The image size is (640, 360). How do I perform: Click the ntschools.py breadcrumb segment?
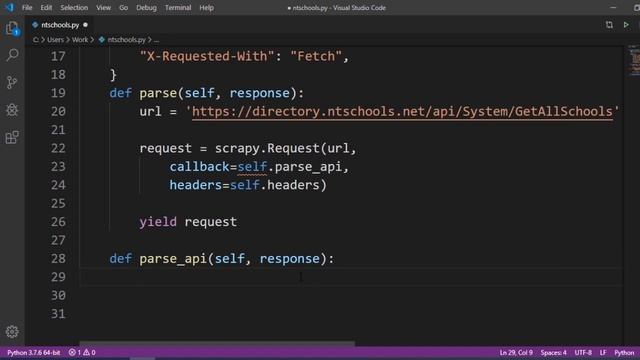pyautogui.click(x=122, y=40)
